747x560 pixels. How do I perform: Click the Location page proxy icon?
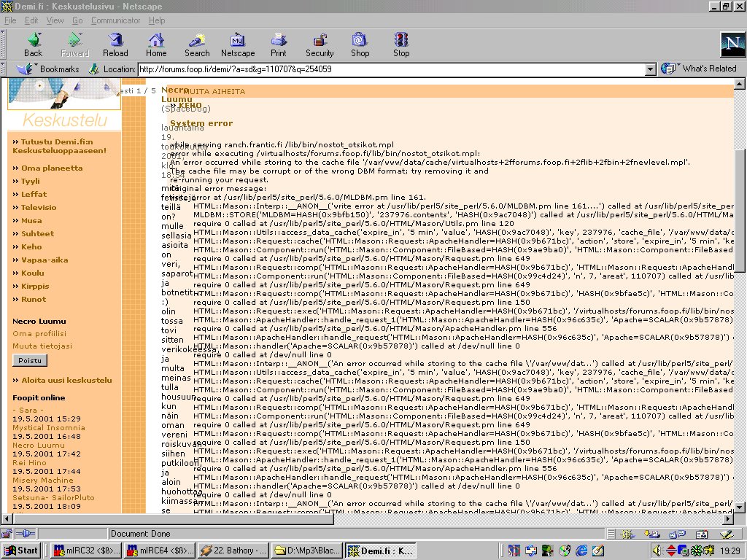click(94, 69)
